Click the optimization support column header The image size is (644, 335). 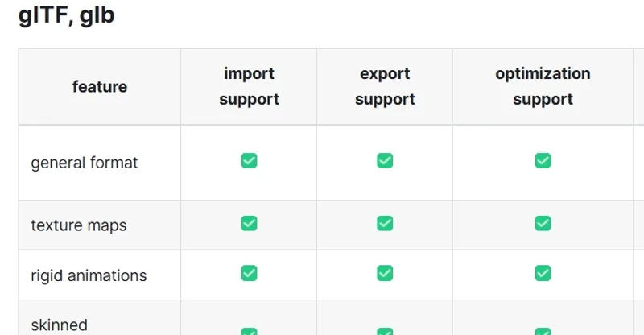(543, 86)
